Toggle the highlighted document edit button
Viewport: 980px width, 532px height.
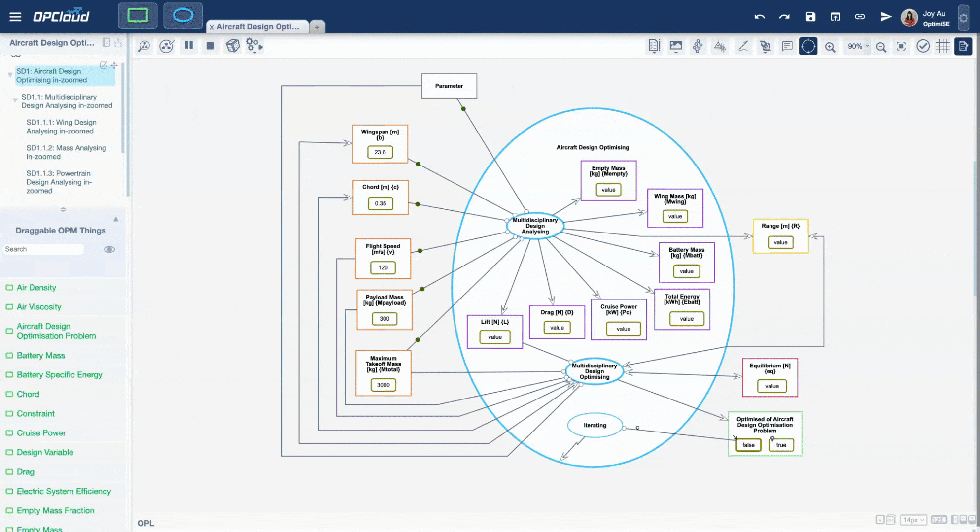pos(963,46)
